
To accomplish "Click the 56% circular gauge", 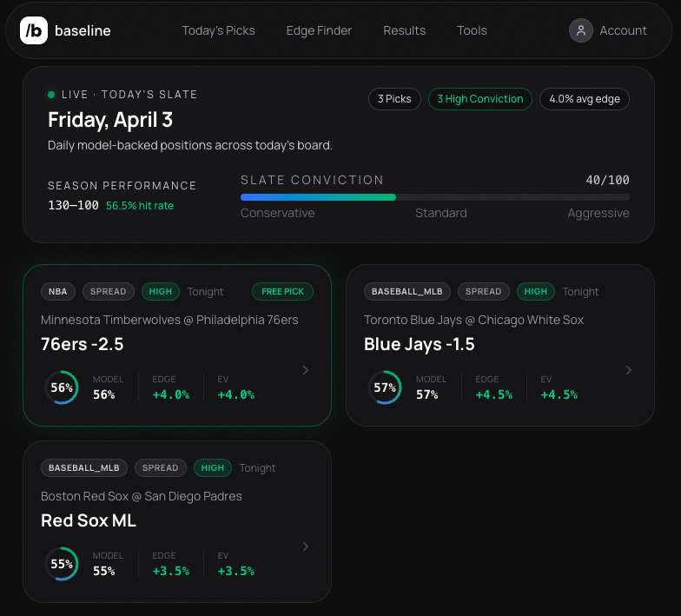I will click(62, 387).
